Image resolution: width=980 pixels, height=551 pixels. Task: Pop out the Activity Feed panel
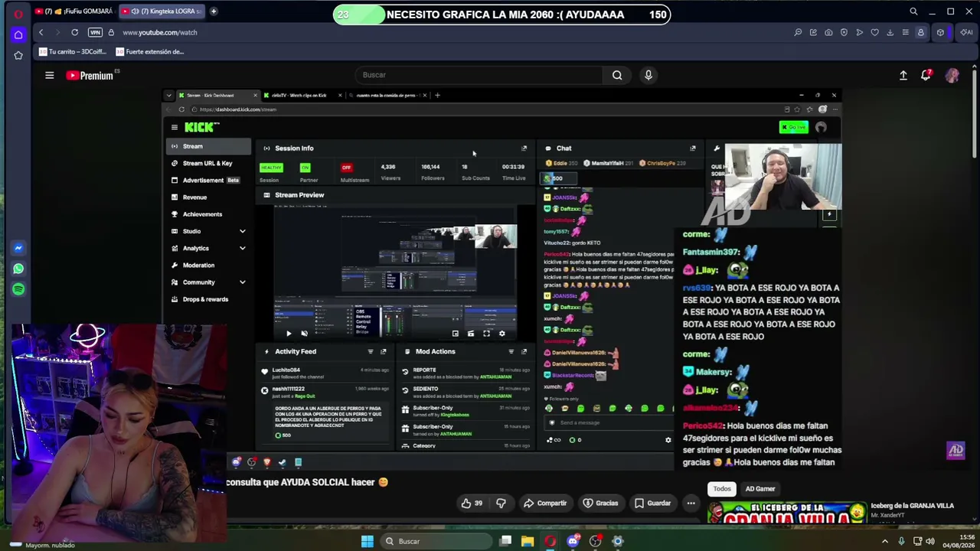(x=384, y=351)
